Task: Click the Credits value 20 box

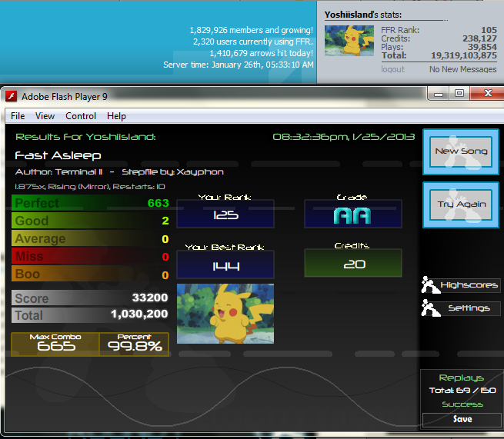Action: tap(352, 263)
